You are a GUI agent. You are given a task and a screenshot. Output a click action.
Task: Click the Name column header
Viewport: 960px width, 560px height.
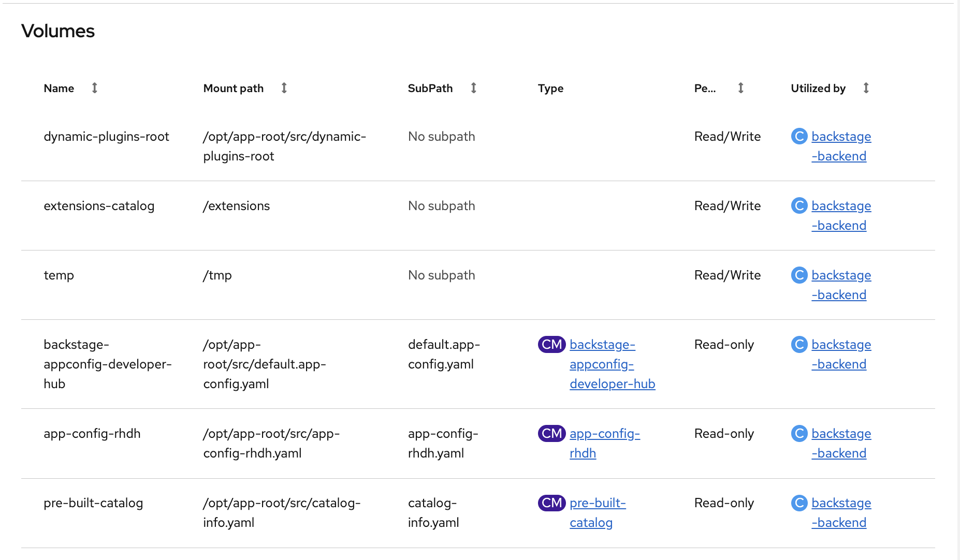point(59,89)
